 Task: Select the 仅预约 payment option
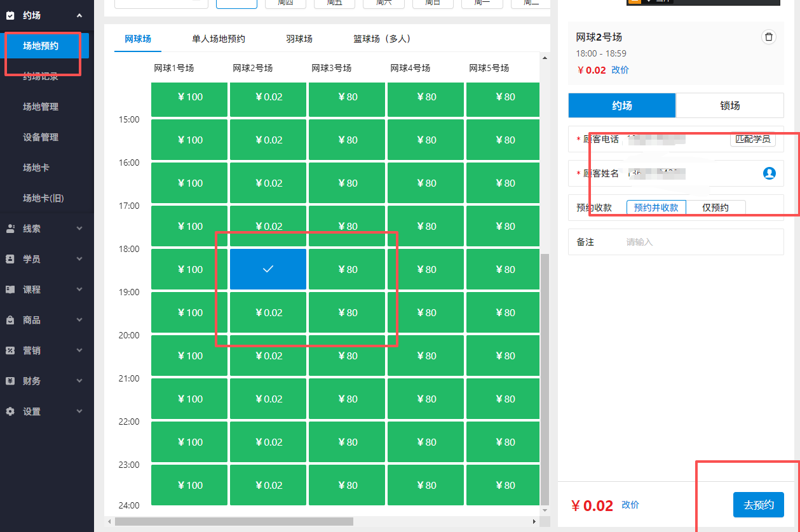pos(715,207)
